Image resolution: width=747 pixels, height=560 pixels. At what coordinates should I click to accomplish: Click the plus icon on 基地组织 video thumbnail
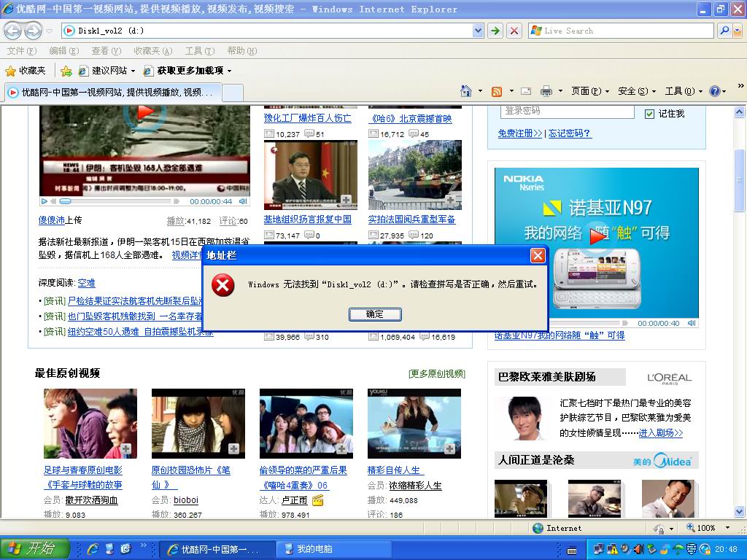347,200
